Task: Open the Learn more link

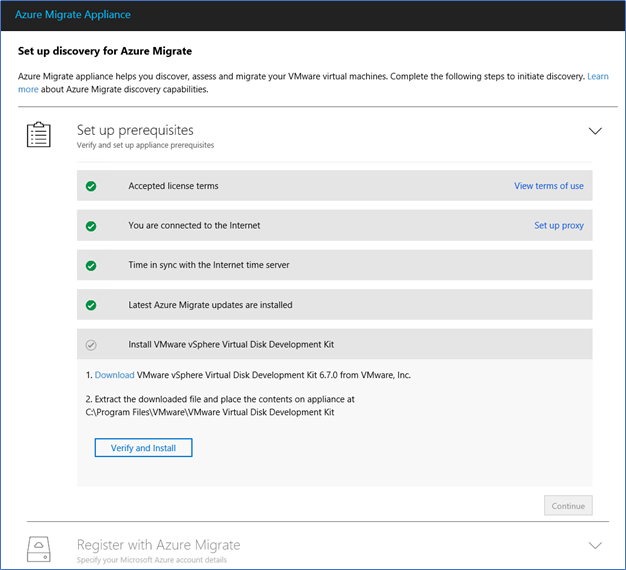Action: [598, 76]
